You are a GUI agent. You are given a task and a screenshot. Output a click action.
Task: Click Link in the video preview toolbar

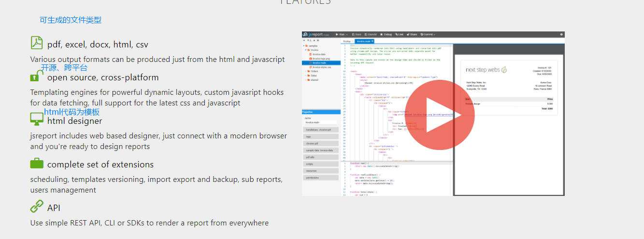pos(399,34)
